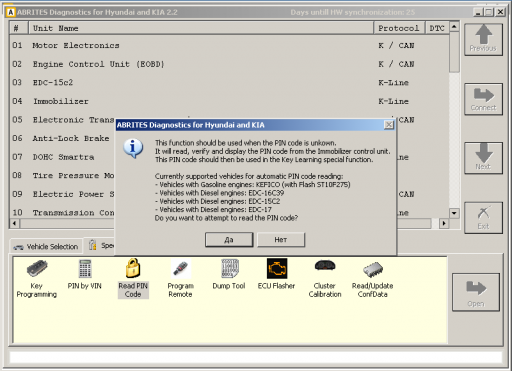Click the info icon in the dialog
The height and width of the screenshot is (371, 512).
coord(133,148)
